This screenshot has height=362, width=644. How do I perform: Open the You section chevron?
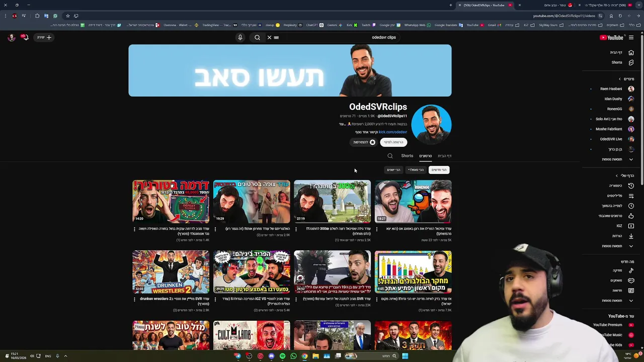617,175
